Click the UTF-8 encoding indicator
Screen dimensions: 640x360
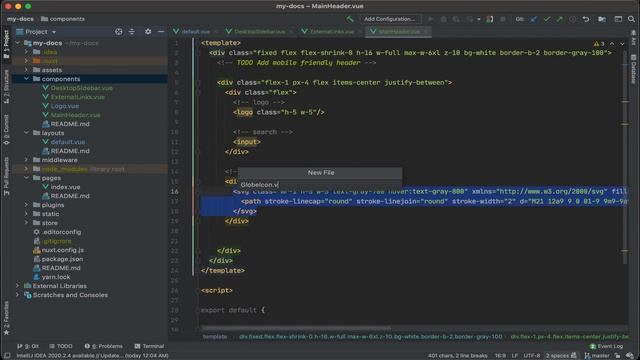[x=531, y=356]
